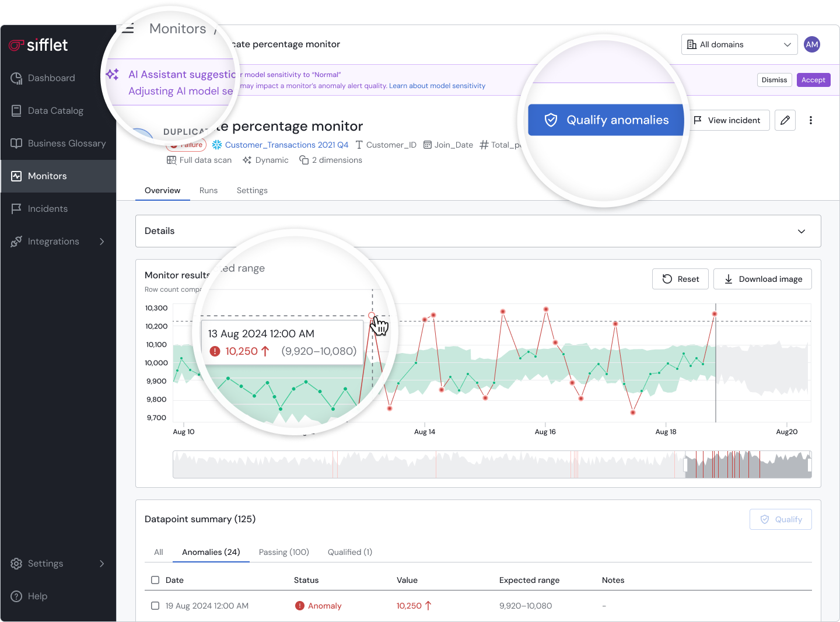
Task: Show the All datapoints tab
Action: (159, 552)
